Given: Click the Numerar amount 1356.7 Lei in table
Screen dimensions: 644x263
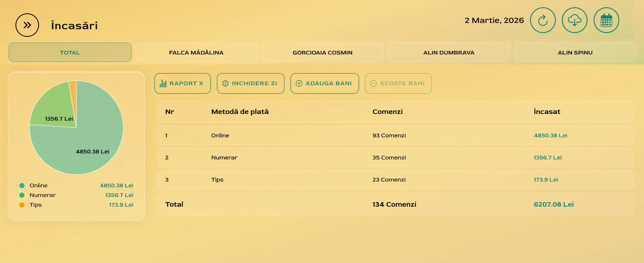Looking at the screenshot, I should point(547,158).
